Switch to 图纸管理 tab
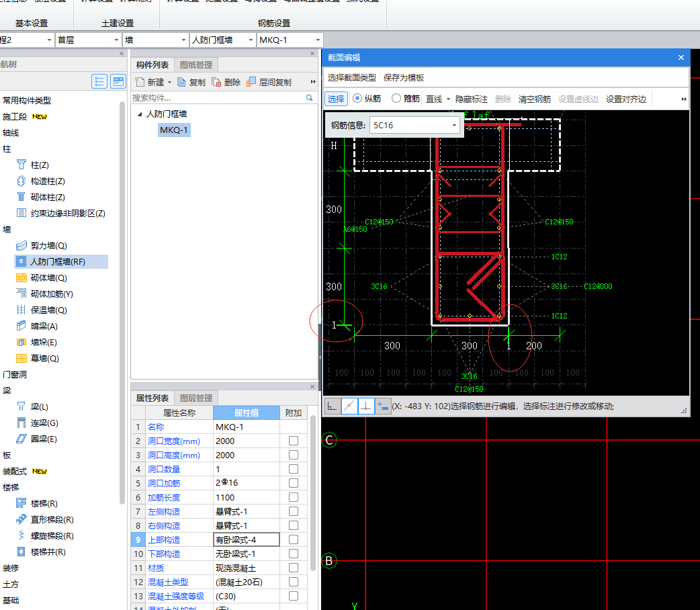700x610 pixels. (196, 64)
